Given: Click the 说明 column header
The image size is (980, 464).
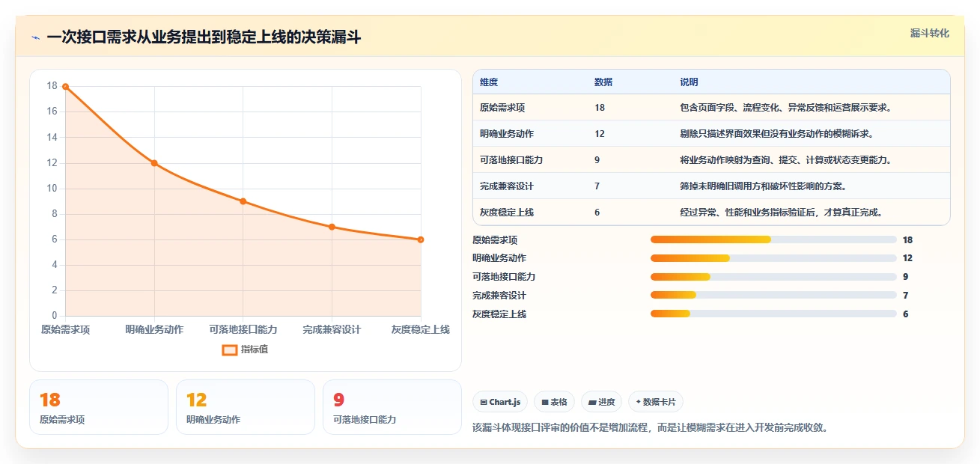Looking at the screenshot, I should point(689,82).
